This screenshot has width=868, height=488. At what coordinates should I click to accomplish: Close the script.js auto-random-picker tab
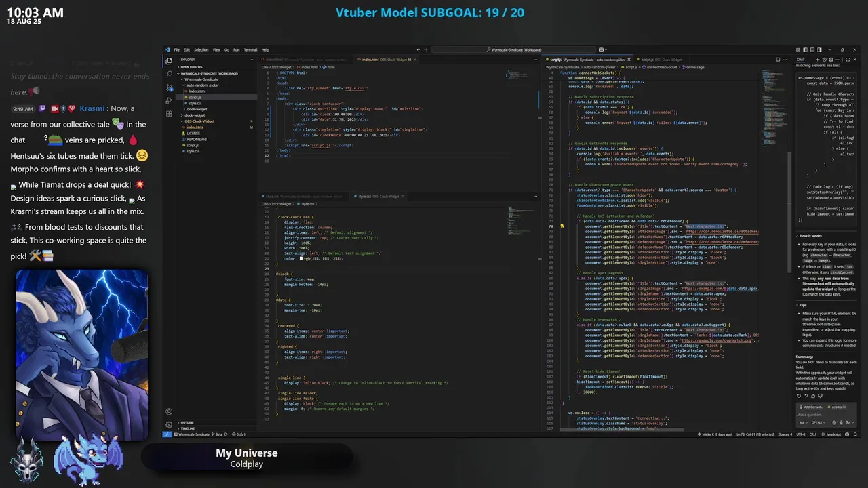pyautogui.click(x=629, y=60)
